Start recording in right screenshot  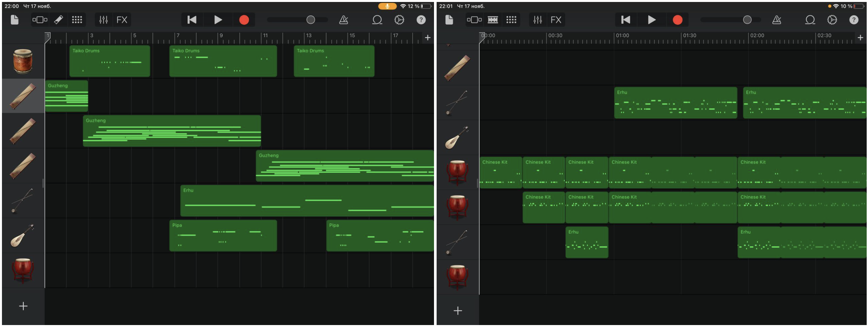pos(677,20)
